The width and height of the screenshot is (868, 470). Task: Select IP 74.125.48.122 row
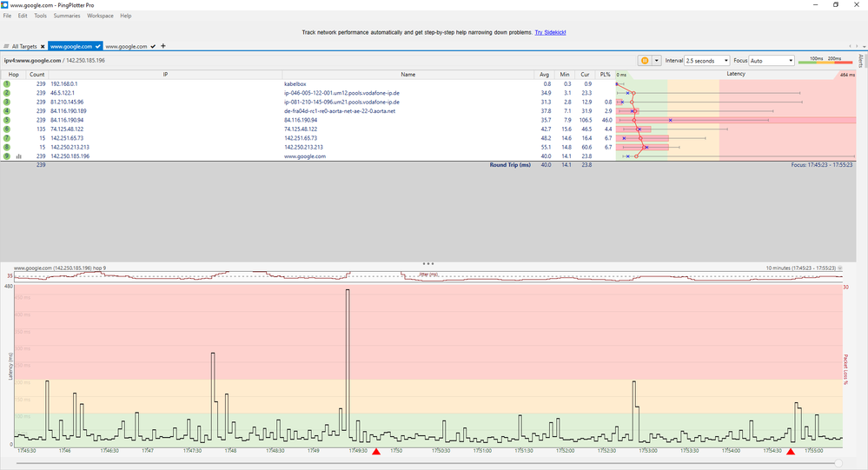point(67,129)
